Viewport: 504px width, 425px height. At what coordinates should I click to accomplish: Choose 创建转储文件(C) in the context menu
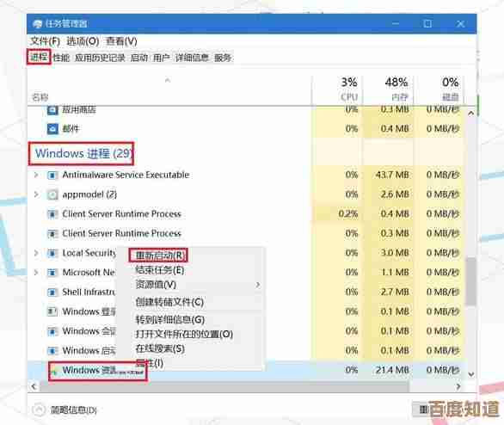tap(169, 302)
